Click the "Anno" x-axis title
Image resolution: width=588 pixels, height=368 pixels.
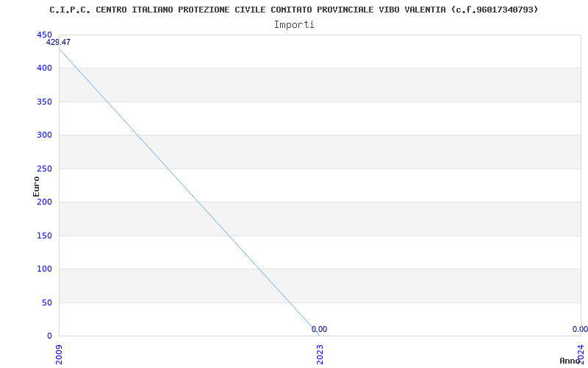coord(570,361)
